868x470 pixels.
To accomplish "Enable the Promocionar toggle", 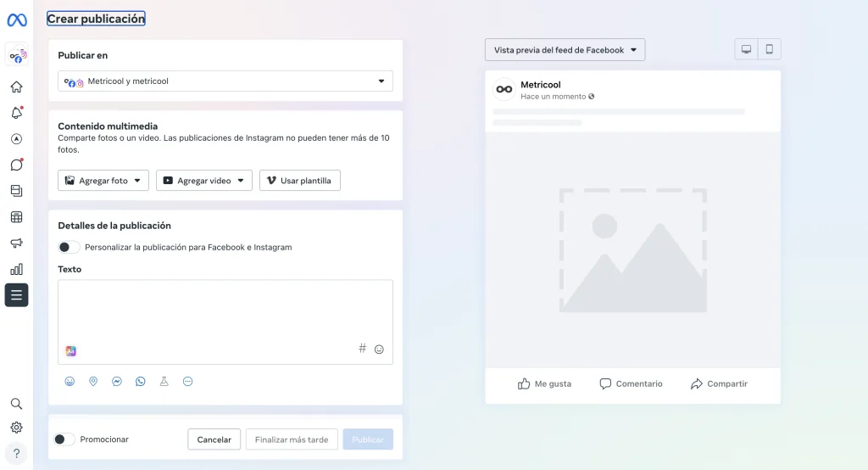I will 64,439.
